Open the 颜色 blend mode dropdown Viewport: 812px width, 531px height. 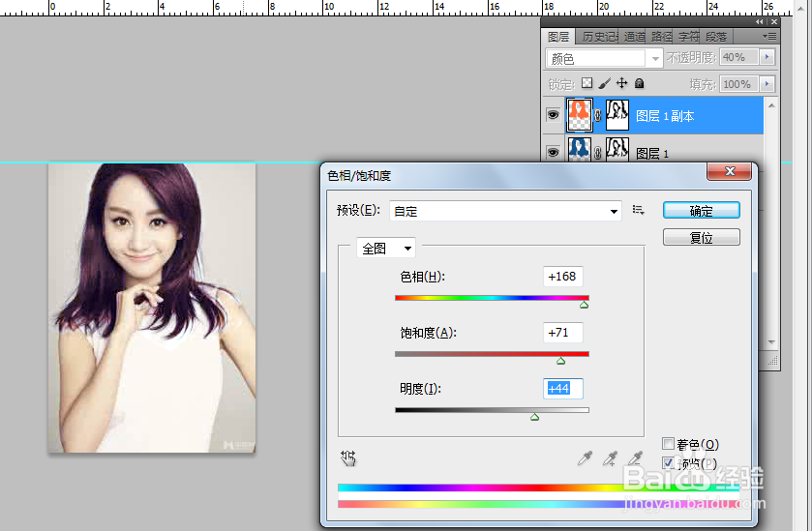click(x=604, y=58)
